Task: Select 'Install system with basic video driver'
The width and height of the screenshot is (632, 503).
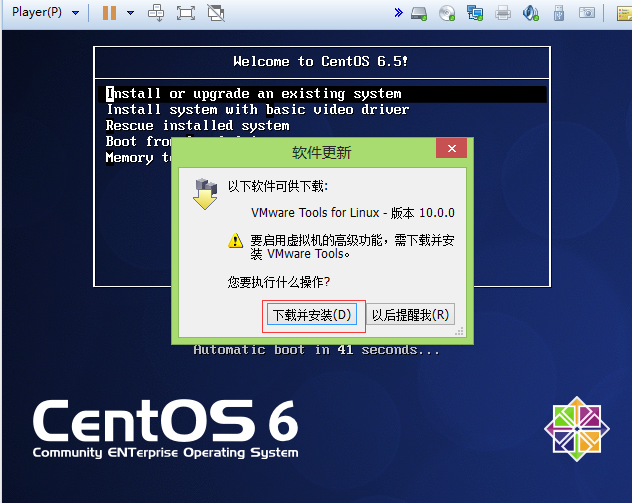Action: [x=258, y=110]
